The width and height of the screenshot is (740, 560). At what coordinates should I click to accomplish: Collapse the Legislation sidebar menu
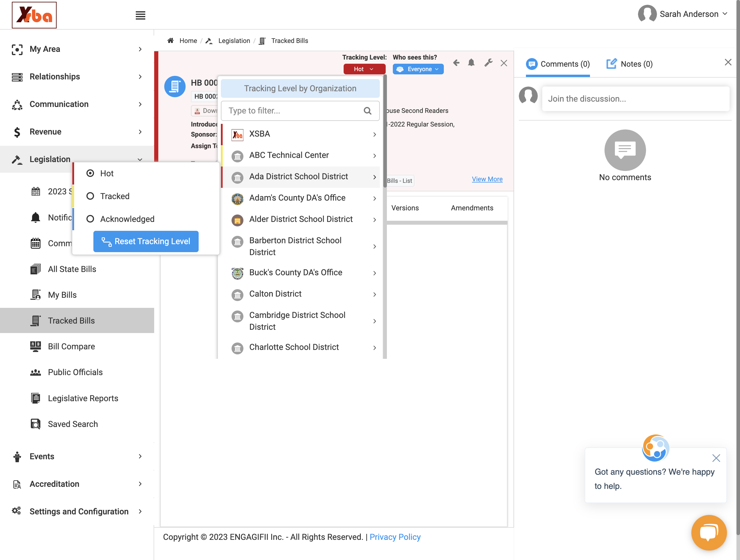pyautogui.click(x=77, y=159)
